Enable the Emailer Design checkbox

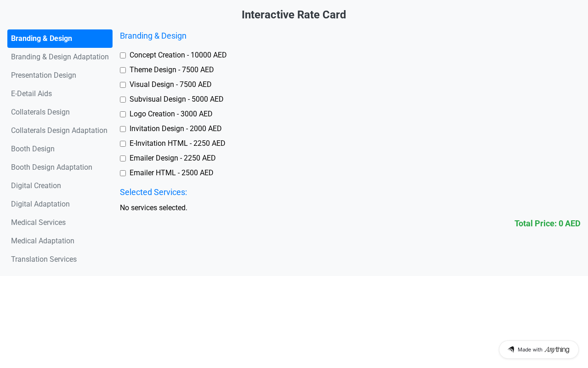123,159
